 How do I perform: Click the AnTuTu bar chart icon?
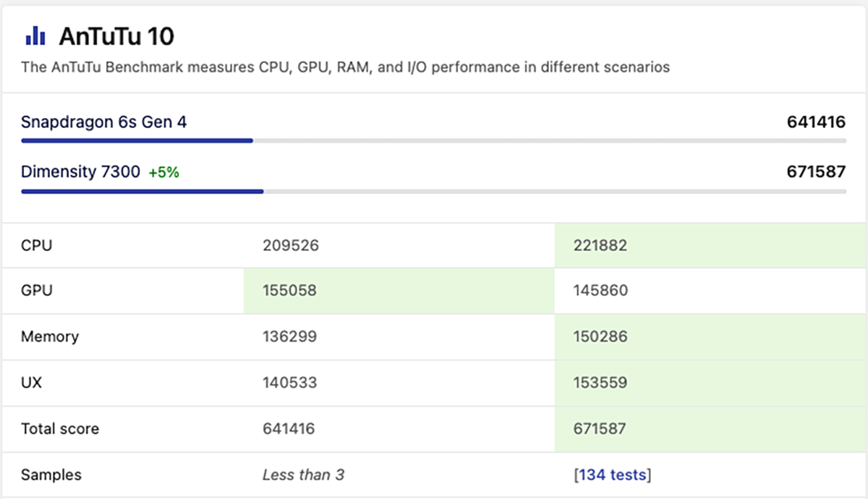[35, 35]
